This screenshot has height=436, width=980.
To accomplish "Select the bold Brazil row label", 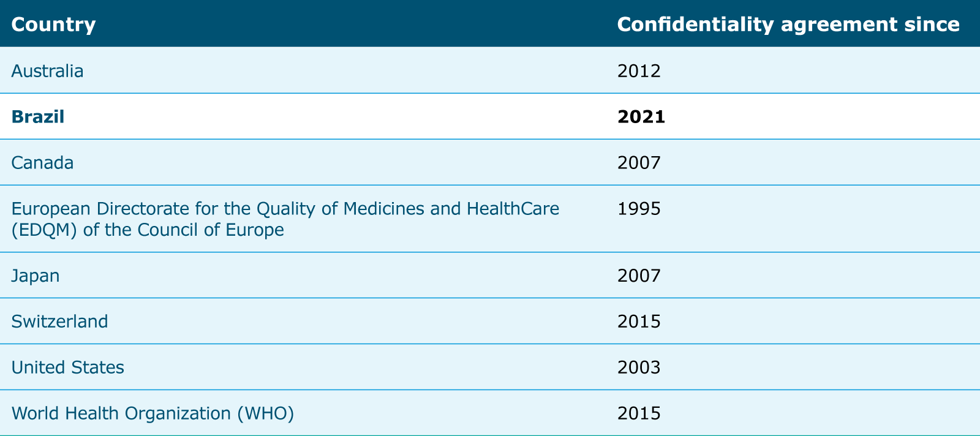I will point(38,117).
